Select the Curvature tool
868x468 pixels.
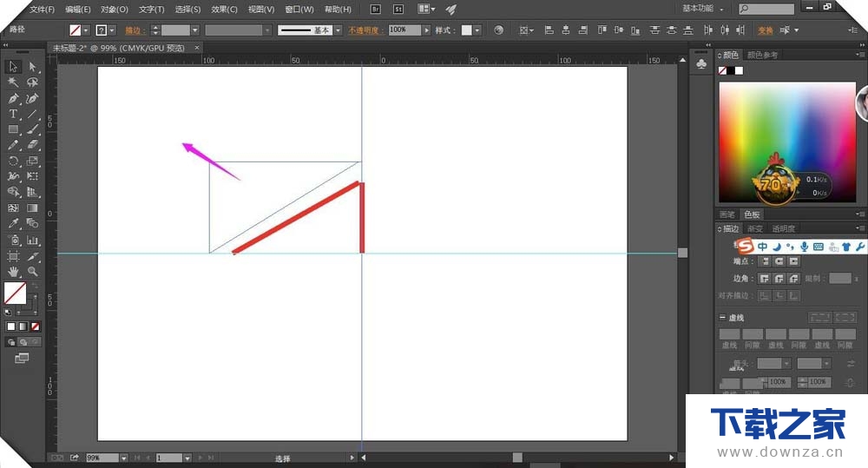click(x=32, y=98)
